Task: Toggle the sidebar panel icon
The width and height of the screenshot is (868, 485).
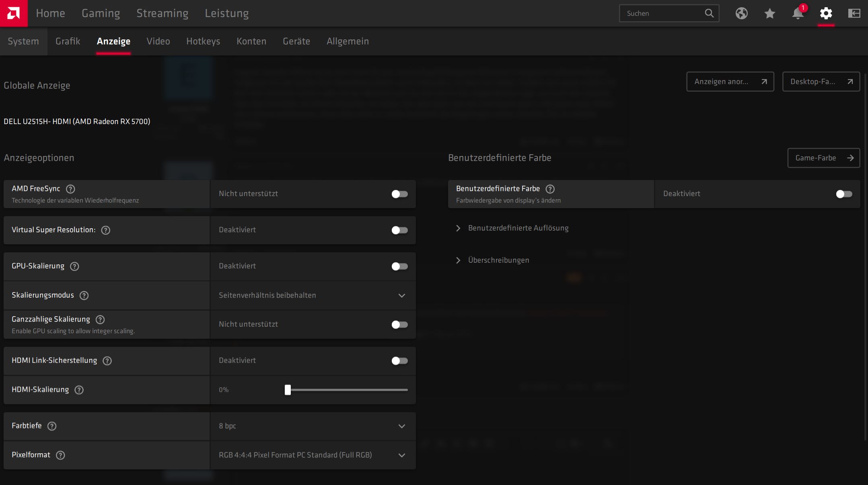Action: tap(854, 13)
